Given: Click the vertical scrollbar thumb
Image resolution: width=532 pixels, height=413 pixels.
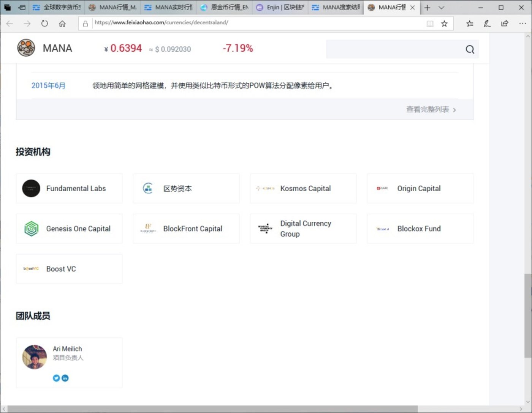Looking at the screenshot, I should (x=528, y=316).
